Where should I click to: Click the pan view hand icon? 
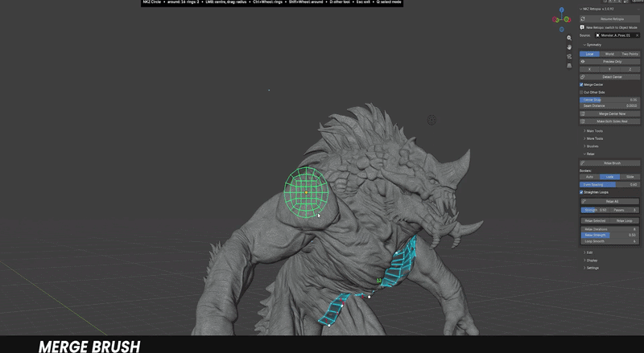coord(569,47)
